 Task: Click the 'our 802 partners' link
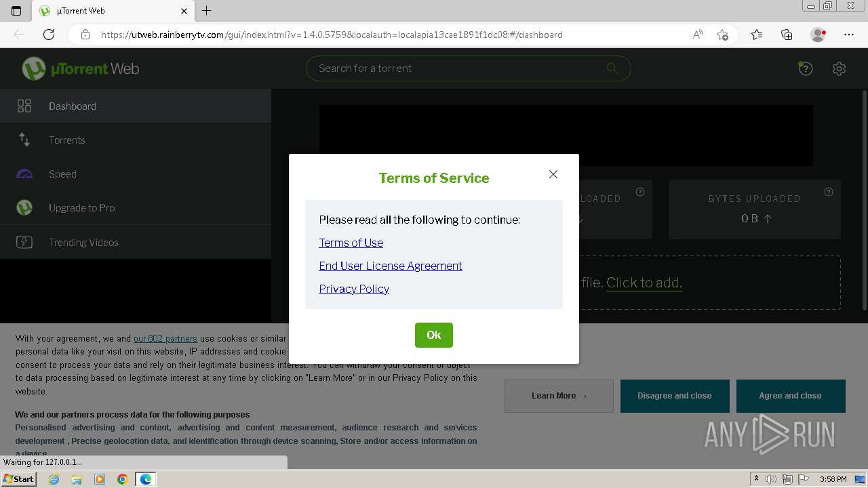pyautogui.click(x=165, y=338)
